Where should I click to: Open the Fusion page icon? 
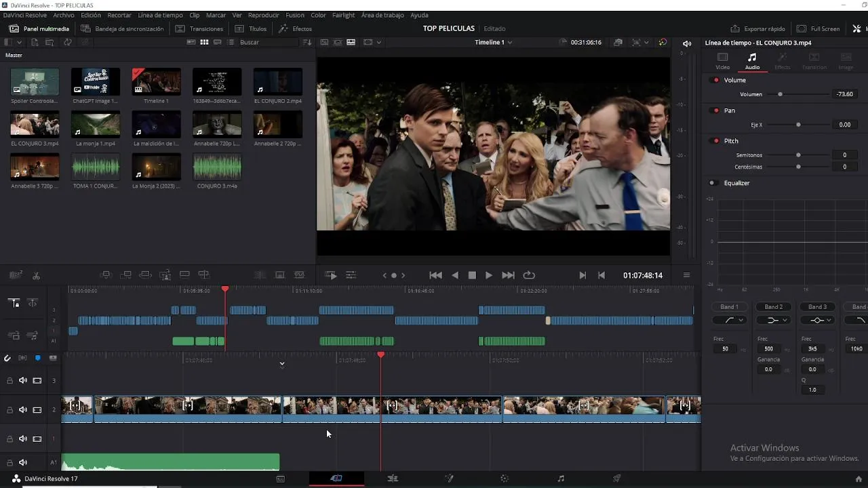point(449,479)
